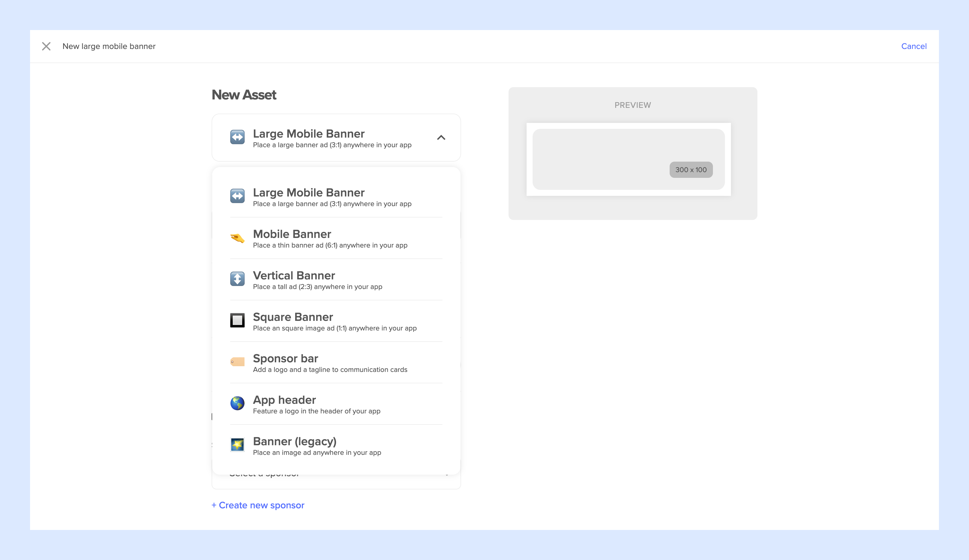Image resolution: width=969 pixels, height=560 pixels.
Task: Close the New large mobile banner dialog
Action: (x=46, y=47)
